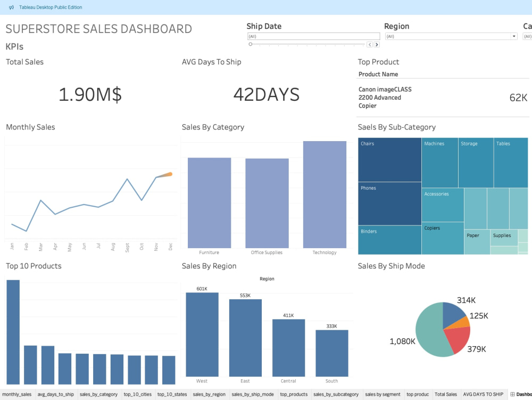Select the teal 1,080K pie slice
This screenshot has height=400, width=532.
[429, 332]
